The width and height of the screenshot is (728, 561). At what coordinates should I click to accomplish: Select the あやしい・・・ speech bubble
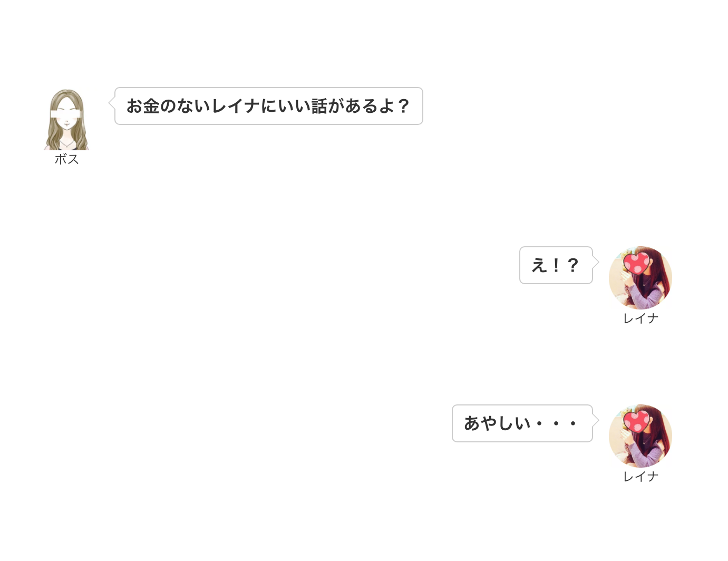[522, 423]
